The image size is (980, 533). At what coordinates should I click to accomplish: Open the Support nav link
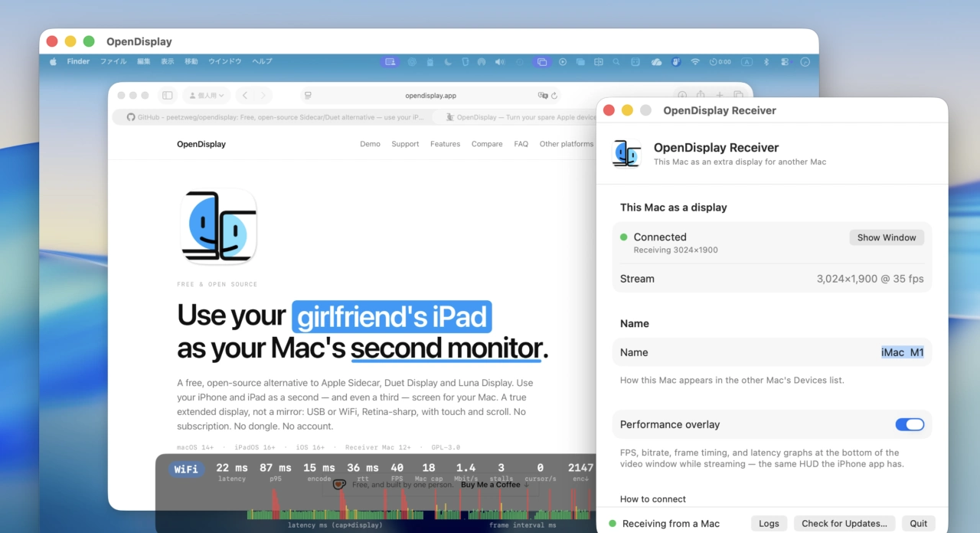[x=405, y=144]
